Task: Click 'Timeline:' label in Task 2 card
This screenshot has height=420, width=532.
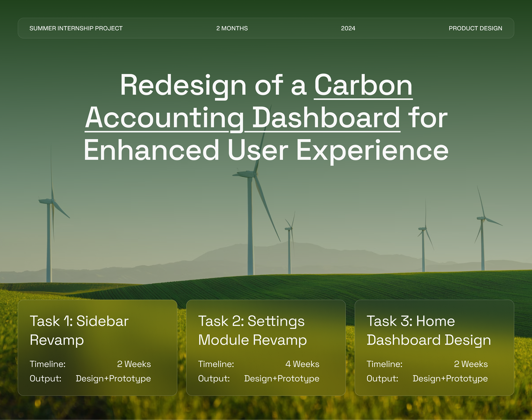Action: [x=216, y=364]
